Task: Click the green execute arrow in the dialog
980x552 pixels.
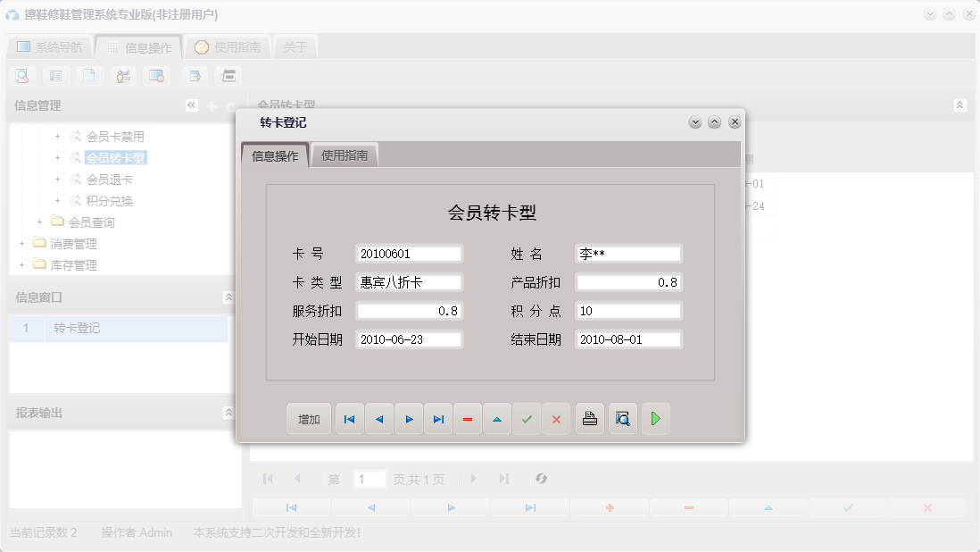Action: pos(656,418)
